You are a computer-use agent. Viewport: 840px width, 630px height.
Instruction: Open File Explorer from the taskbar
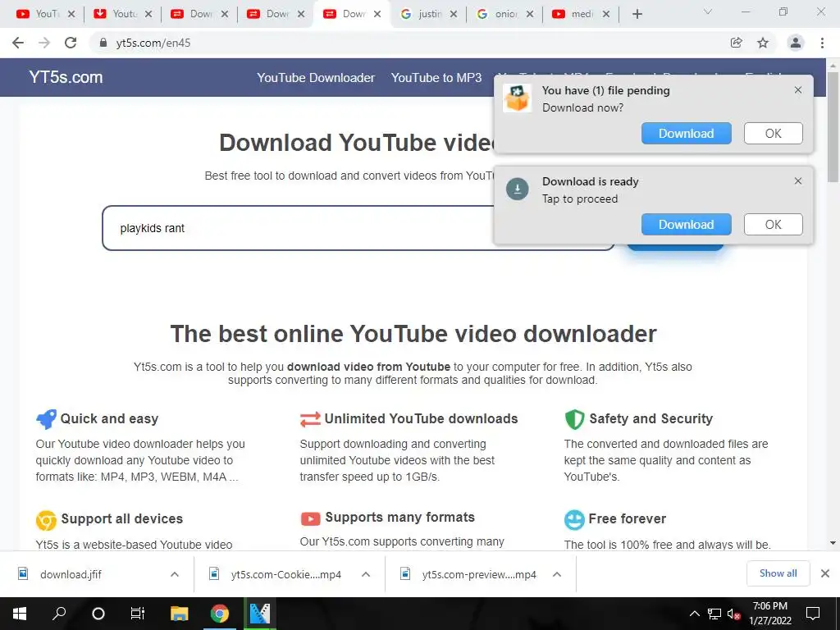pos(180,614)
